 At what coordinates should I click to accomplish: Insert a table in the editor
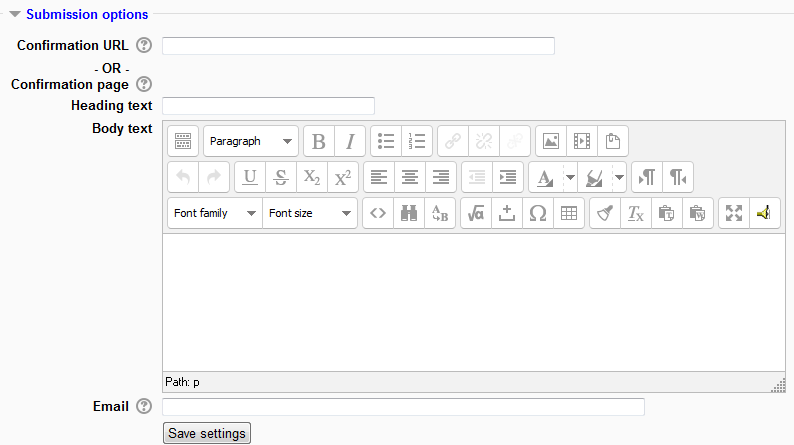568,213
